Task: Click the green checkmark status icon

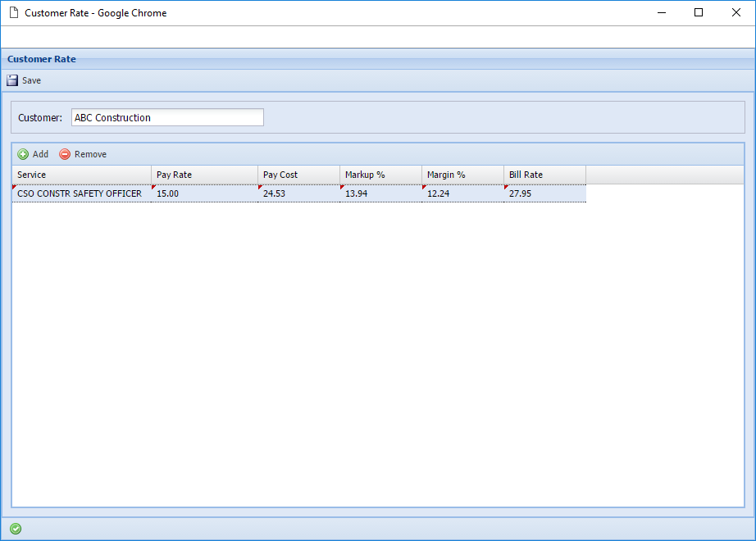Action: 16,529
